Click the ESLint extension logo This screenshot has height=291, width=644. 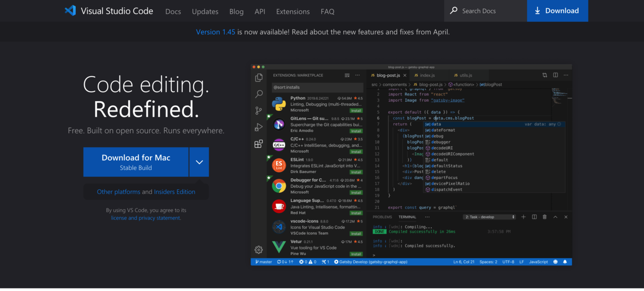tap(279, 165)
